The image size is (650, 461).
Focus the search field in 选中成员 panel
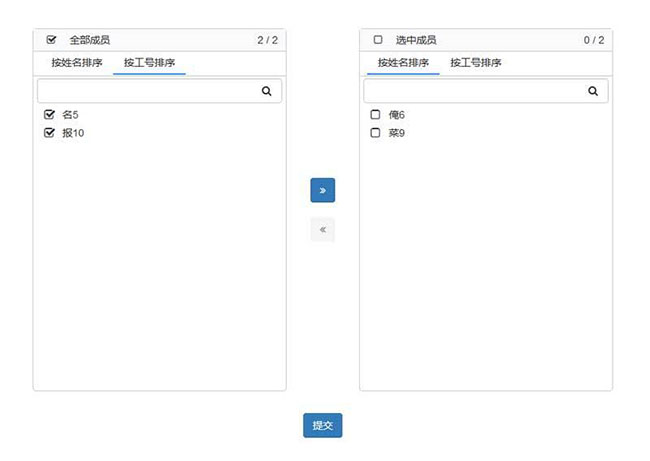[x=474, y=91]
